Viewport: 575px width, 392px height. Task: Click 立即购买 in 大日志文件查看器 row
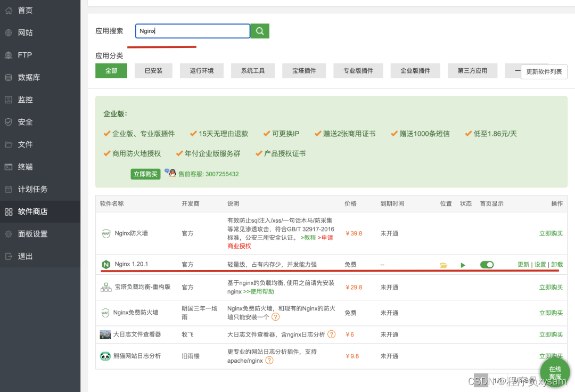pyautogui.click(x=551, y=335)
